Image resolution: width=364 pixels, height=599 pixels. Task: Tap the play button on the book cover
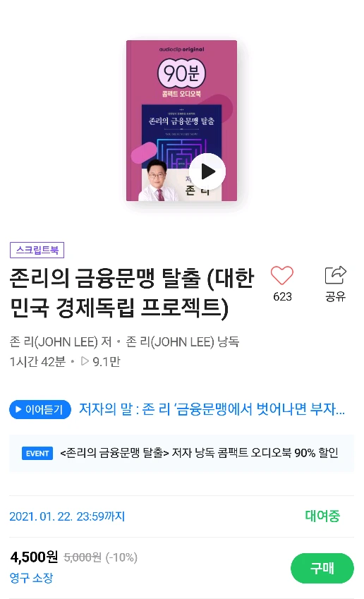[x=207, y=171]
